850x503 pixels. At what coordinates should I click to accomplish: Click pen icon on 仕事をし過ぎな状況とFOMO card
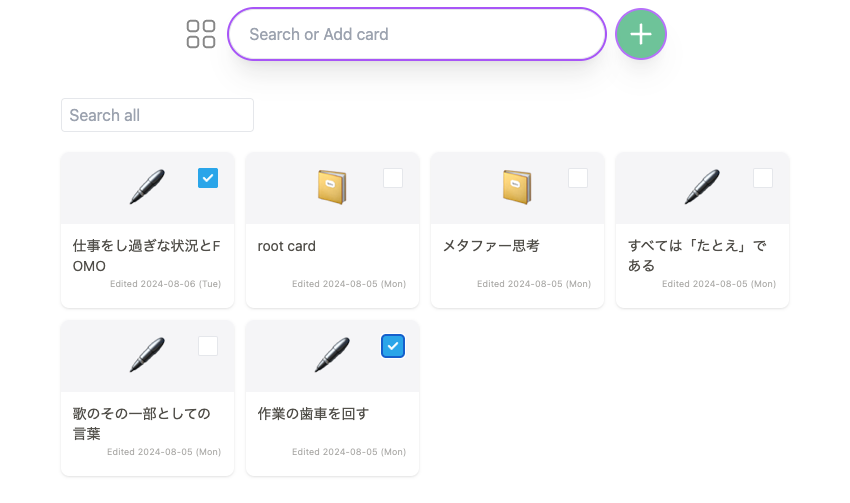click(147, 187)
